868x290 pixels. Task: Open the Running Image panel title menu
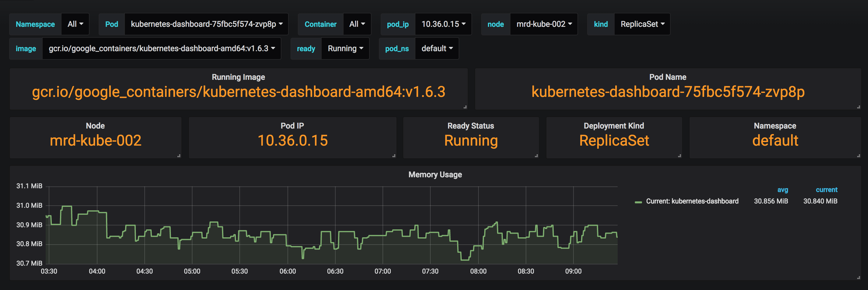coord(238,77)
